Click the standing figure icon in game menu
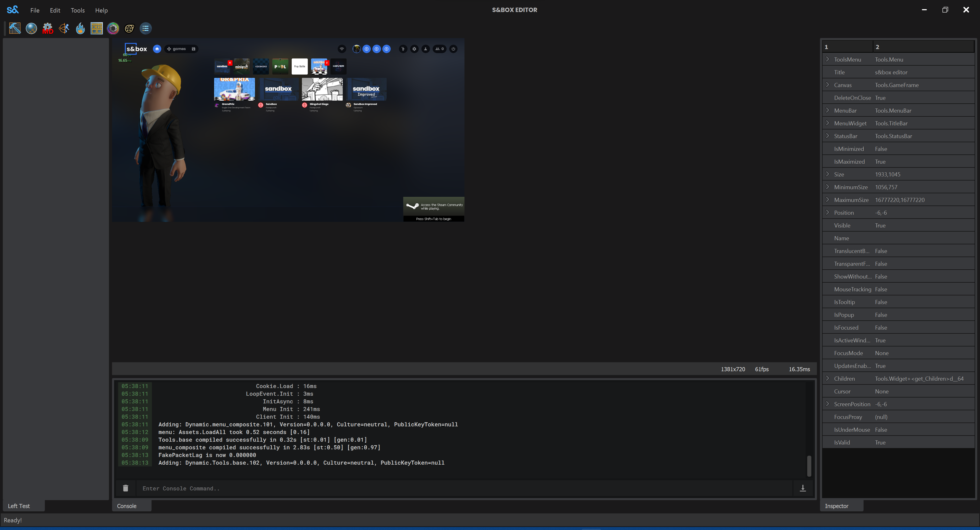Image resolution: width=980 pixels, height=530 pixels. coord(403,49)
